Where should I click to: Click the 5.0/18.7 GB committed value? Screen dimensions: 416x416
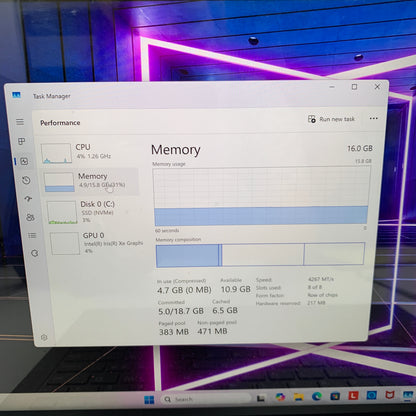181,311
